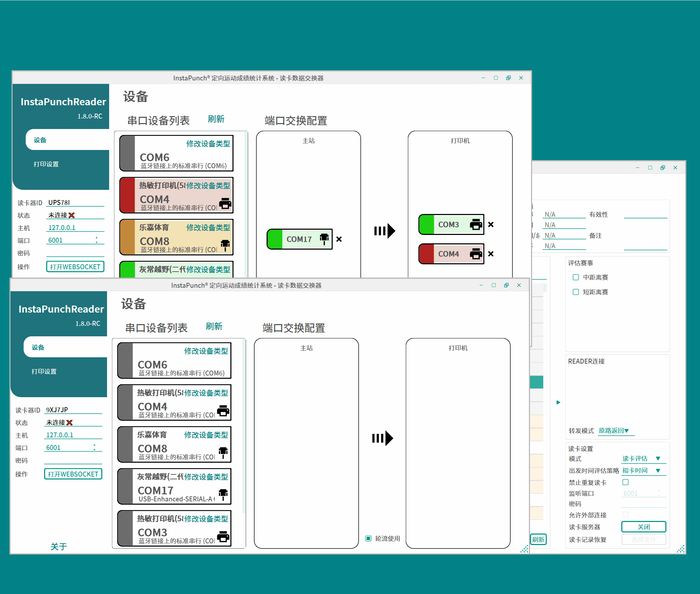Click the station icon on COM17 chip
The width and height of the screenshot is (700, 594).
324,239
